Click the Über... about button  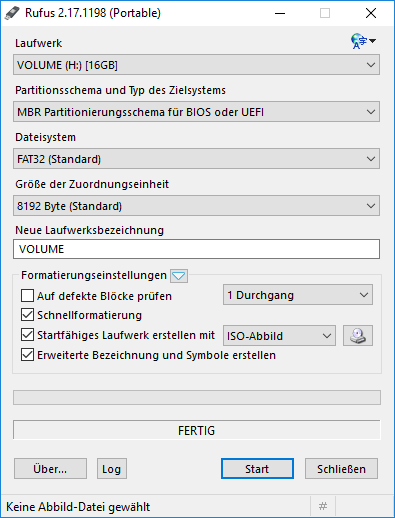[50, 469]
